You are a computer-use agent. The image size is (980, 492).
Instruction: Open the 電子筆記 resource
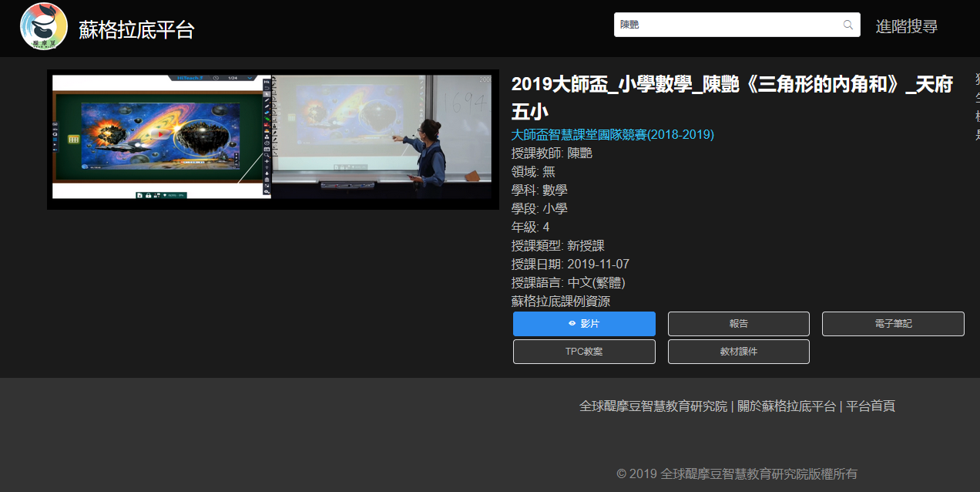pos(893,324)
